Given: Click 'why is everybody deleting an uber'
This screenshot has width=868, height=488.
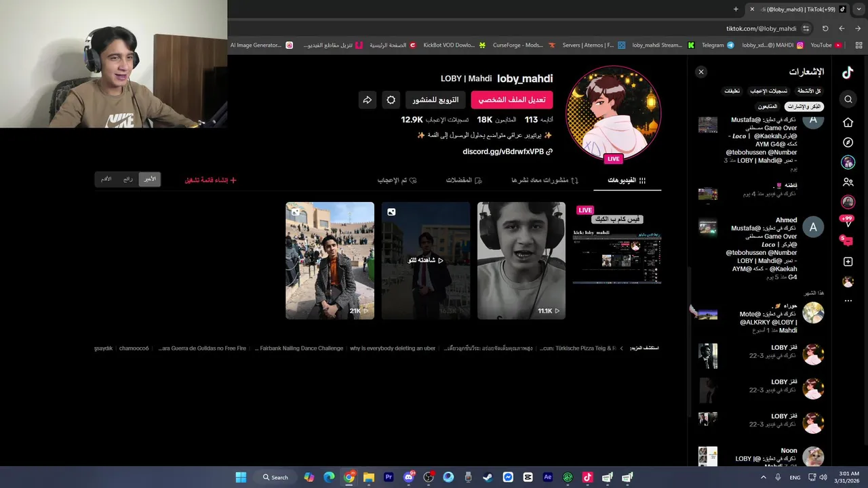Looking at the screenshot, I should [x=393, y=348].
